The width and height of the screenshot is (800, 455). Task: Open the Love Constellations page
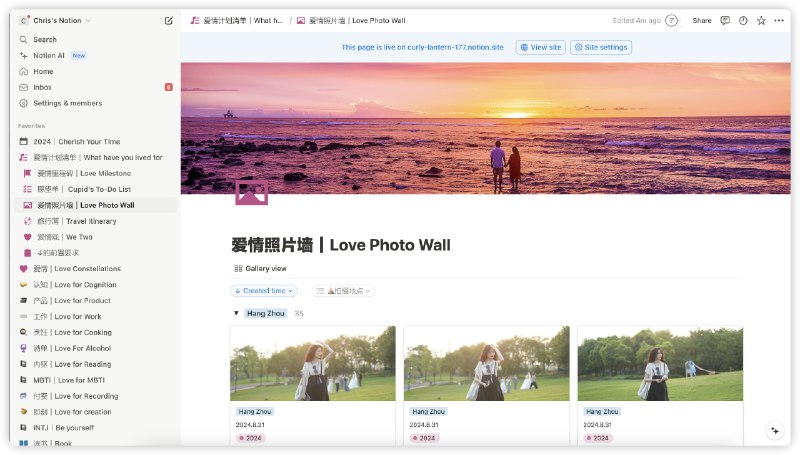pyautogui.click(x=77, y=268)
